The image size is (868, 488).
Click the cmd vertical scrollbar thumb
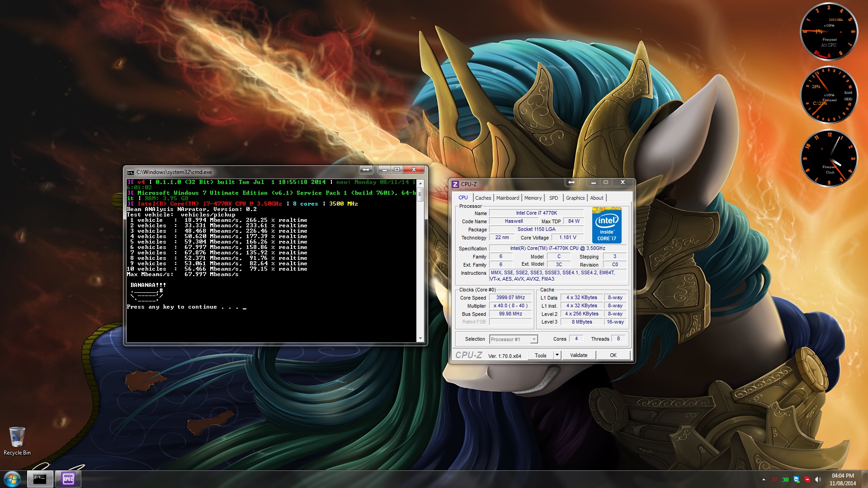tap(420, 195)
